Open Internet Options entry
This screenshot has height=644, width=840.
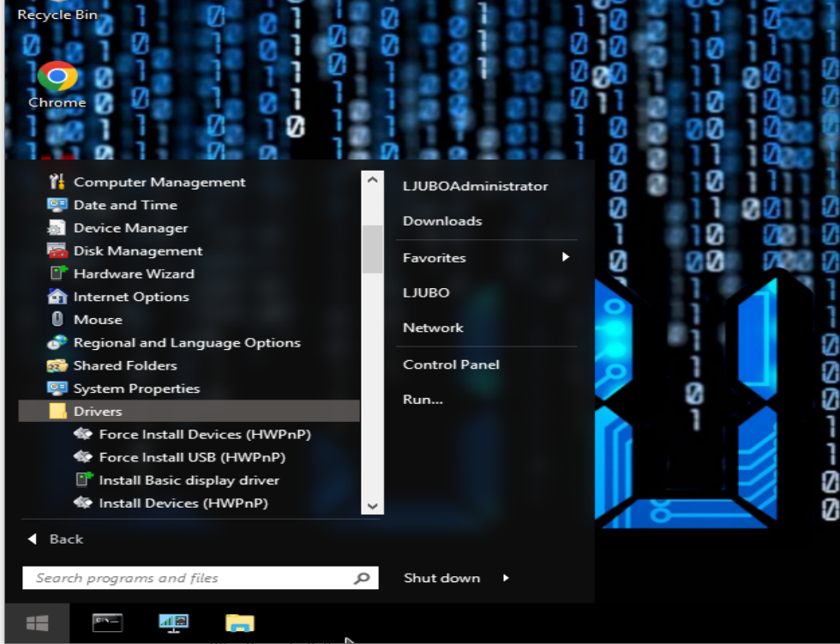click(189, 297)
